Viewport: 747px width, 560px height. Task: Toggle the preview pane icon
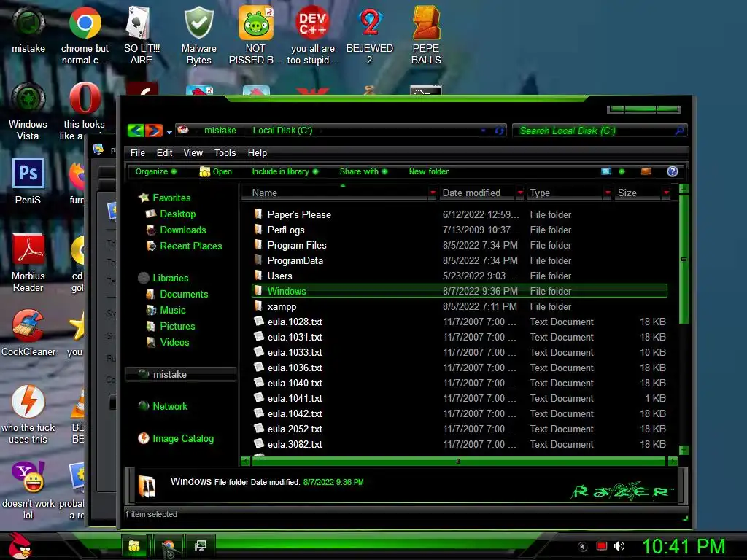tap(646, 171)
